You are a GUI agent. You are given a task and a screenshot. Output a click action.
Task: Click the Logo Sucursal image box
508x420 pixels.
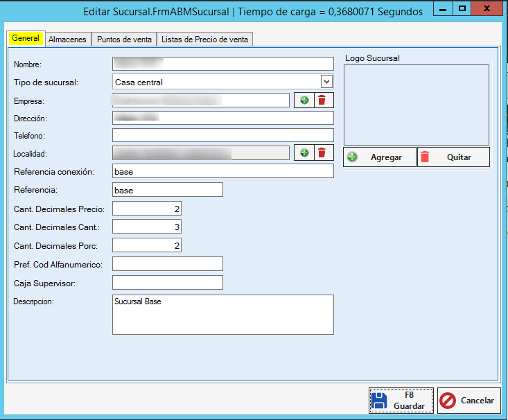pos(416,105)
